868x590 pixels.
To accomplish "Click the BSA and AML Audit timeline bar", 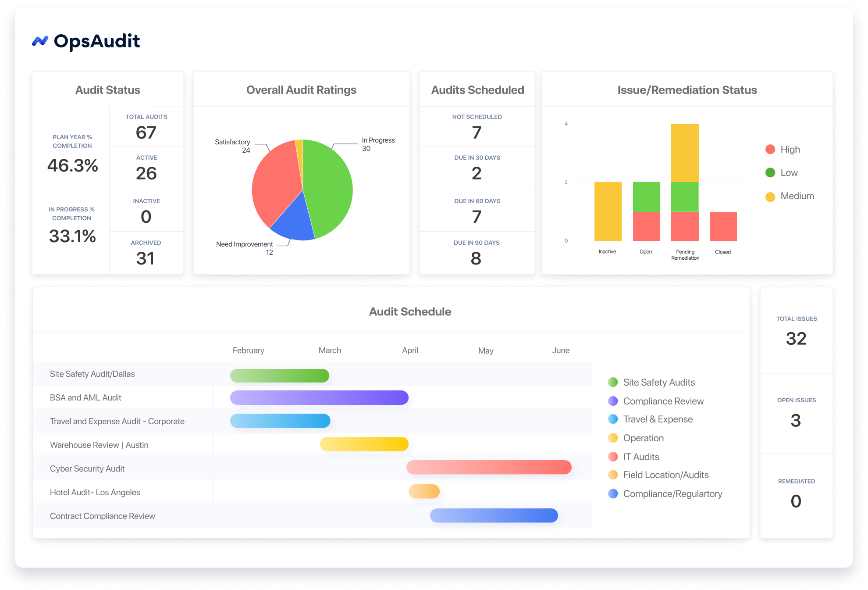I will pos(319,397).
